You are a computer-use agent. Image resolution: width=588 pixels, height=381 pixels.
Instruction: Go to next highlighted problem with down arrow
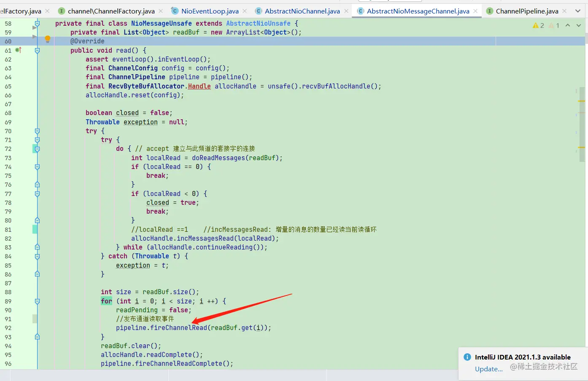coord(579,26)
